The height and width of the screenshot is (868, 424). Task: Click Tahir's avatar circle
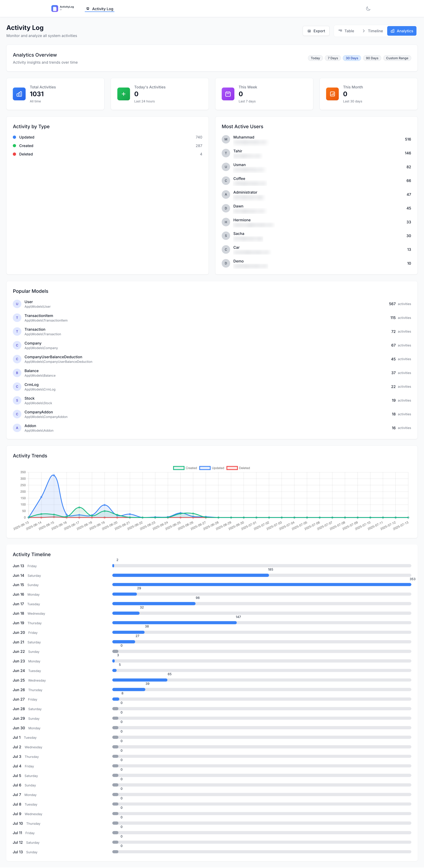click(x=226, y=153)
